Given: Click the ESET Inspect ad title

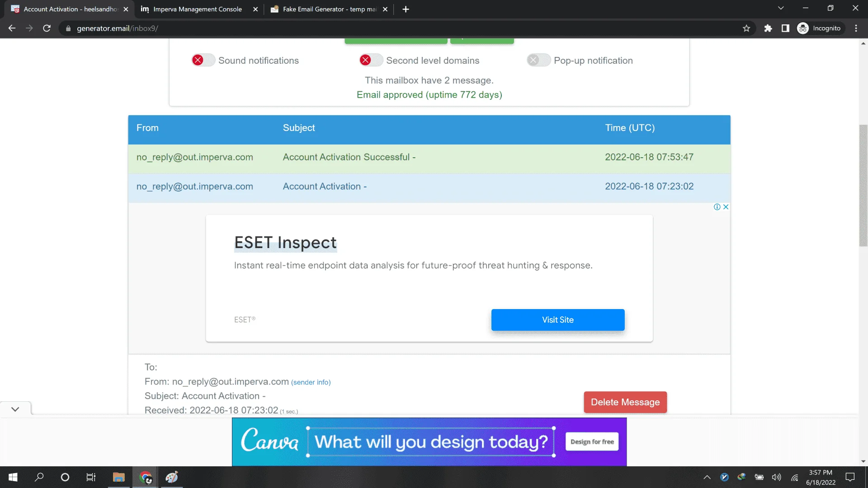Looking at the screenshot, I should point(285,243).
